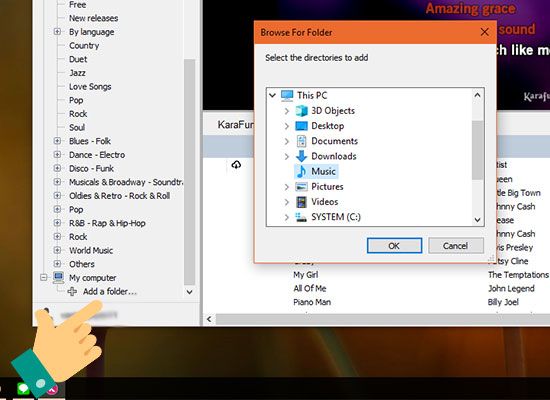Expand the R&B - Rap & Hip-Hop category
Screen dimensions: 550x400
point(57,223)
